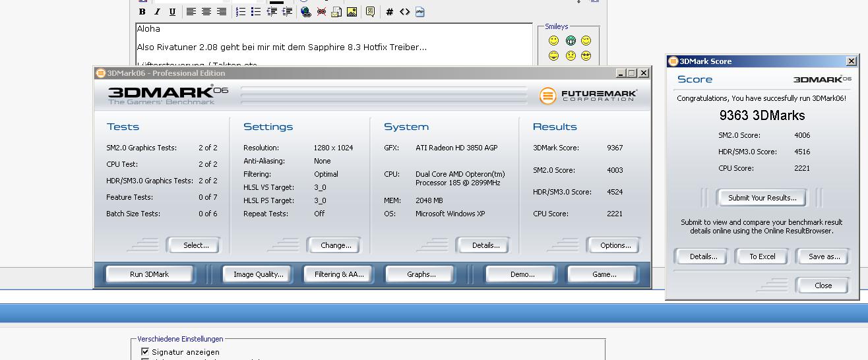
Task: Toggle the Signatur anzeigen checkbox
Action: pos(145,352)
